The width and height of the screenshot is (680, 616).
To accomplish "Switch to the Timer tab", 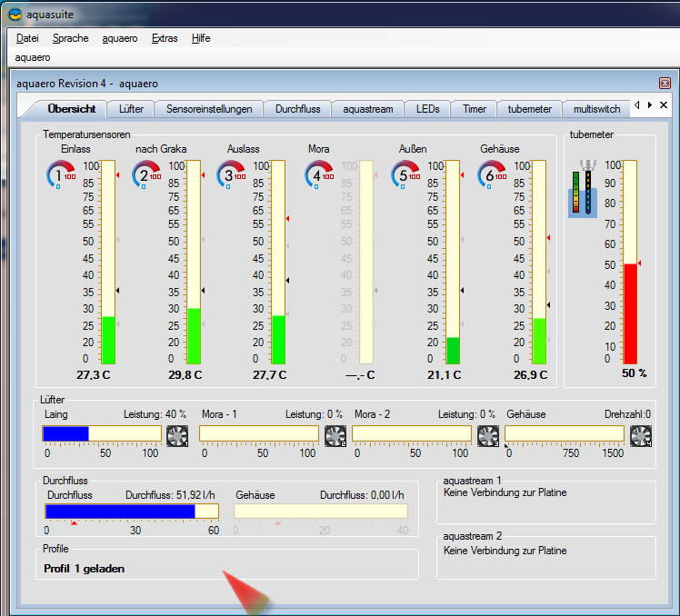I will point(474,109).
